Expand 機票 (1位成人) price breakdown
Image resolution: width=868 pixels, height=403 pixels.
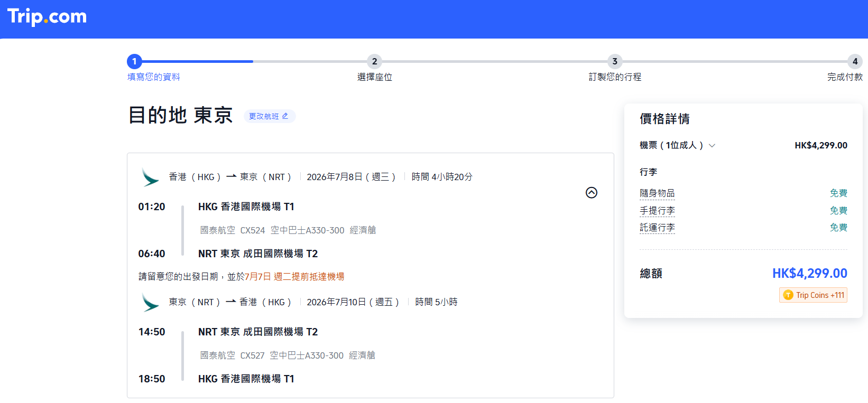712,146
